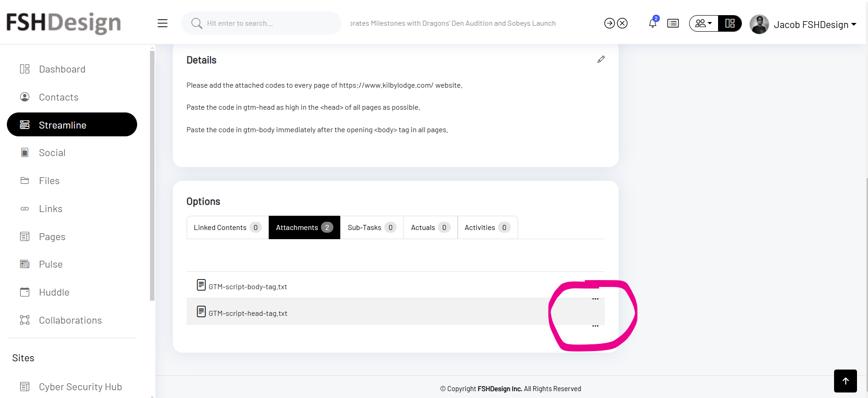Click the notifications bell icon
This screenshot has height=398, width=868.
click(x=652, y=23)
